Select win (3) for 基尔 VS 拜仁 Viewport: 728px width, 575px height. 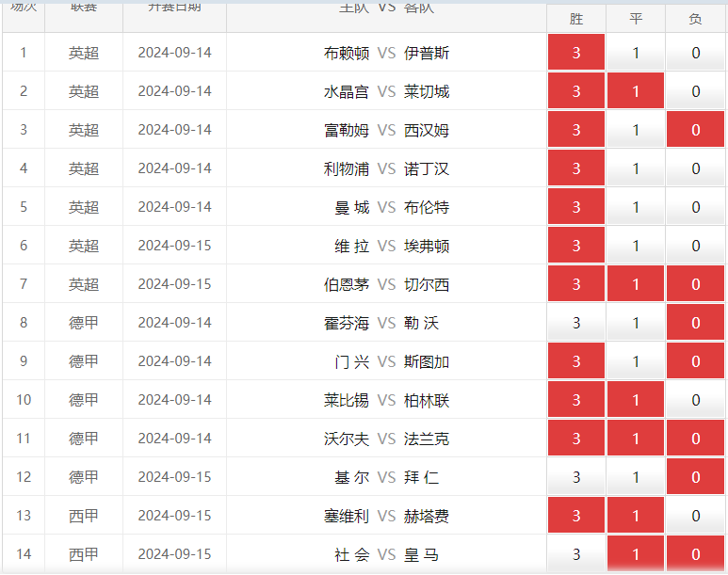point(576,475)
